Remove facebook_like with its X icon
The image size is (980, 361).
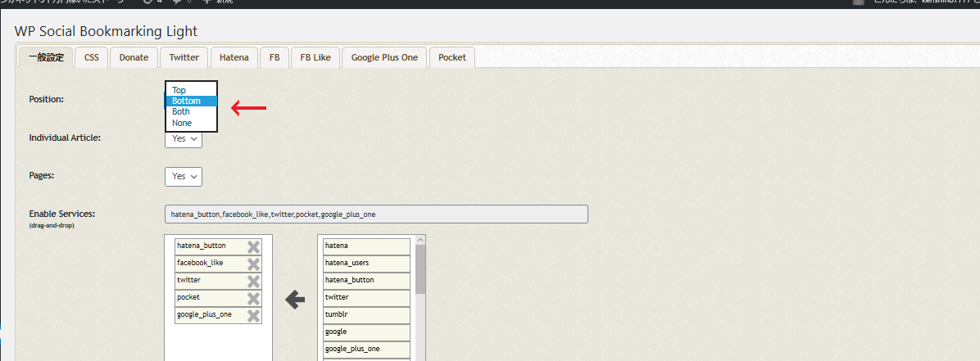click(253, 264)
